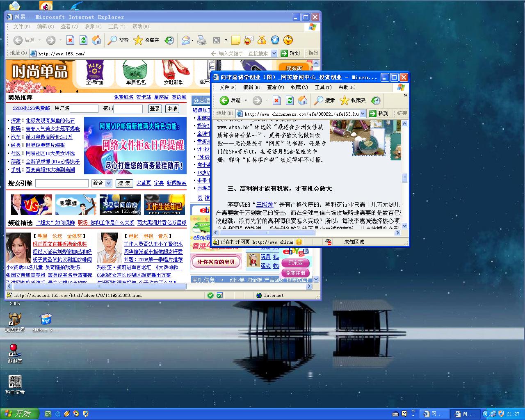
Task: Open 收藏夹 favorites in the front article window
Action: pyautogui.click(x=353, y=100)
